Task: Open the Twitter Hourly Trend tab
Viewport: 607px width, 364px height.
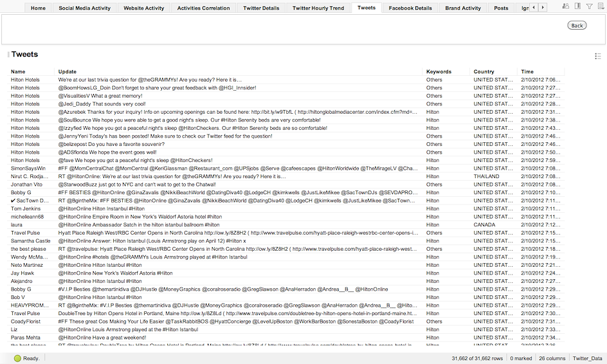Action: (318, 8)
